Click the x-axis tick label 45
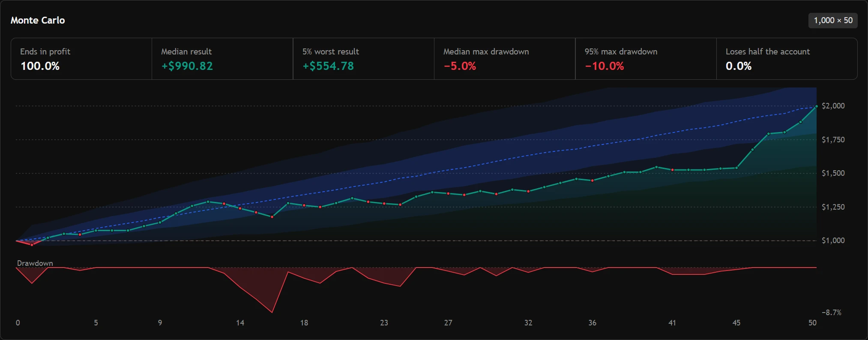The width and height of the screenshot is (868, 340). pyautogui.click(x=736, y=323)
